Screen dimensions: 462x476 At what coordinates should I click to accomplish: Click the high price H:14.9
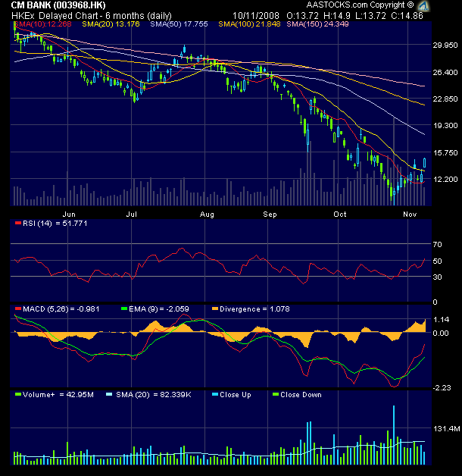pos(337,15)
